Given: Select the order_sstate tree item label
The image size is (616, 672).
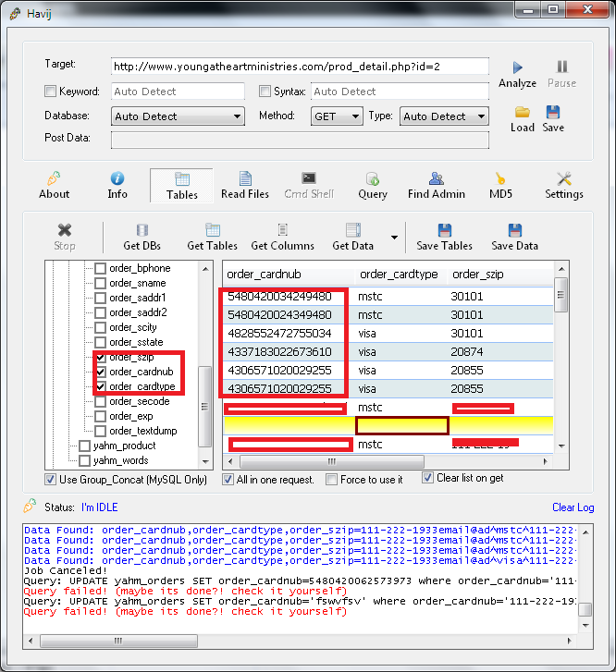Looking at the screenshot, I should tap(136, 342).
